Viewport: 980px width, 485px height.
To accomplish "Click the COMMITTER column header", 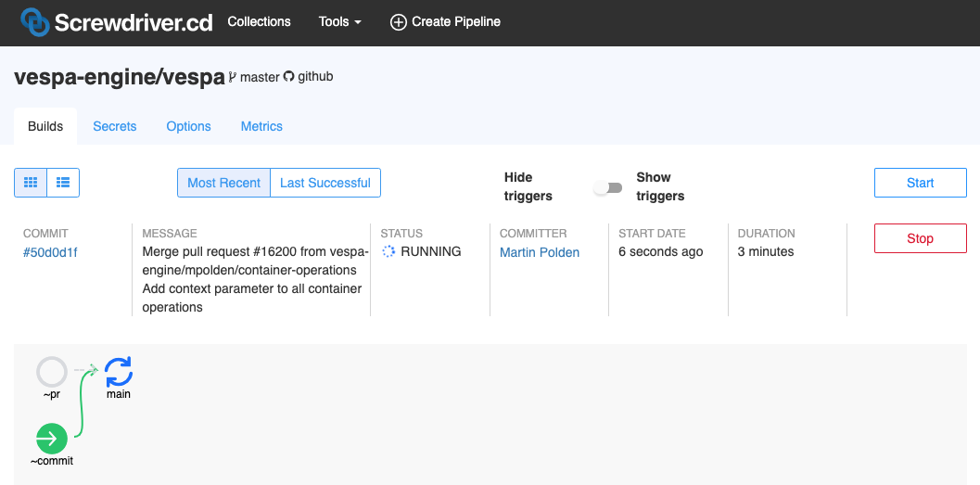I will tap(533, 233).
